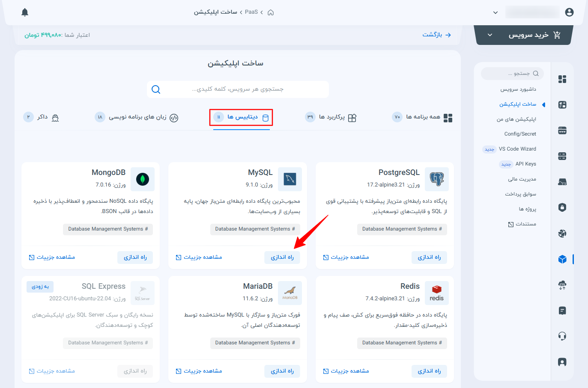This screenshot has width=588, height=388.
Task: Open API Keys in sidebar menu
Action: click(x=526, y=164)
